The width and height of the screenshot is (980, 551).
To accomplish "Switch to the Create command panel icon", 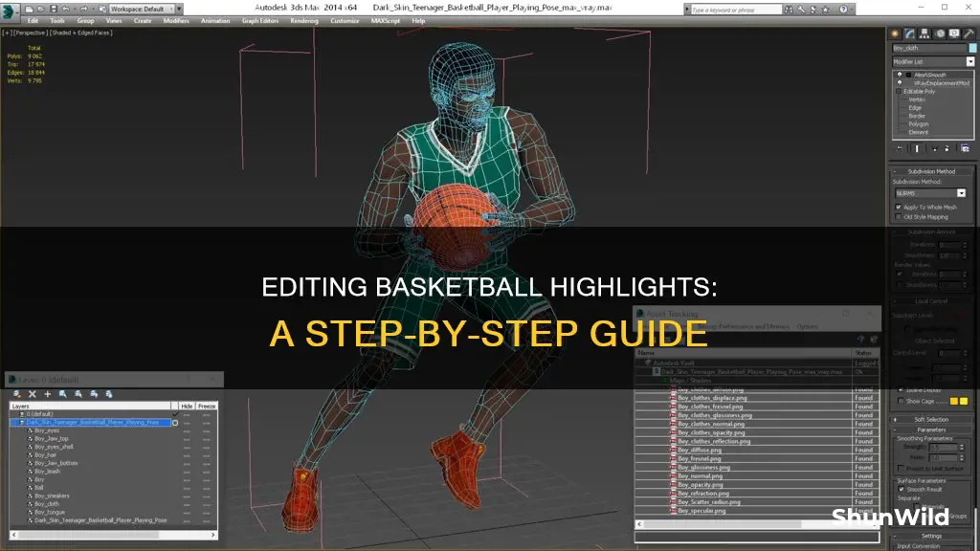I will coord(895,33).
